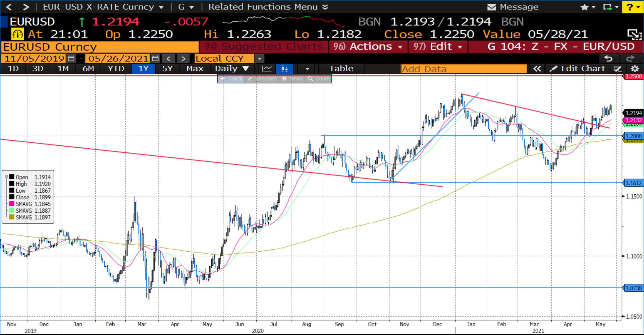Click the export screen icon with green arrow
Viewport: 644px width, 335px height.
pyautogui.click(x=607, y=7)
